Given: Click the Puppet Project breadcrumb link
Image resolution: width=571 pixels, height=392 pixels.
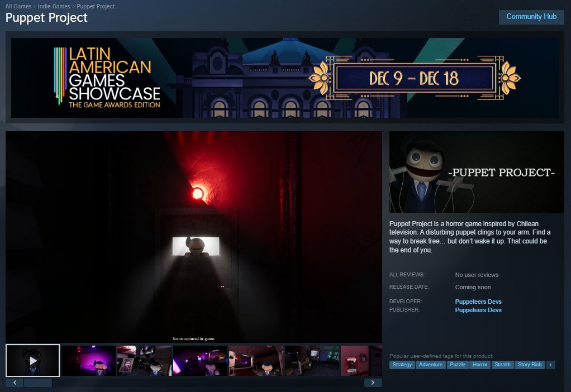Looking at the screenshot, I should click(96, 6).
